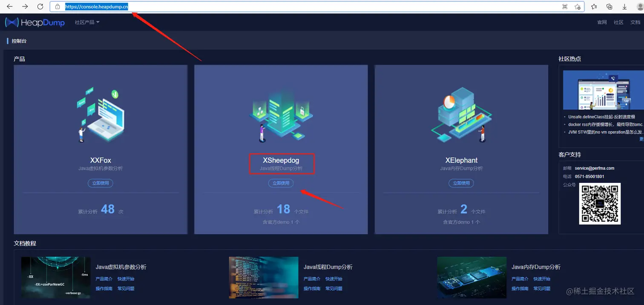644x305 pixels.
Task: Click the bookmark star in the address bar
Action: tap(577, 7)
